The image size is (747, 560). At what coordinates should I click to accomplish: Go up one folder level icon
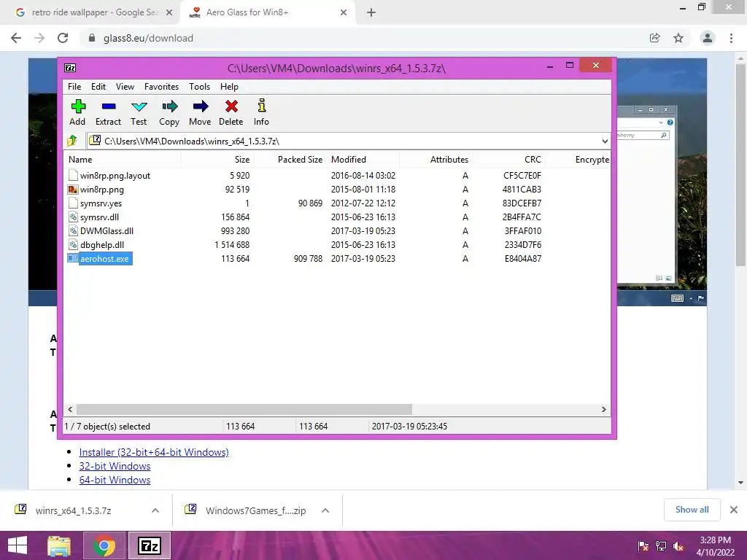pyautogui.click(x=72, y=141)
